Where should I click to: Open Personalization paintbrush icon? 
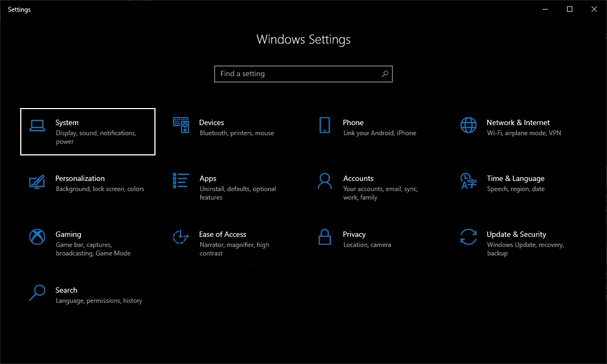(x=37, y=181)
